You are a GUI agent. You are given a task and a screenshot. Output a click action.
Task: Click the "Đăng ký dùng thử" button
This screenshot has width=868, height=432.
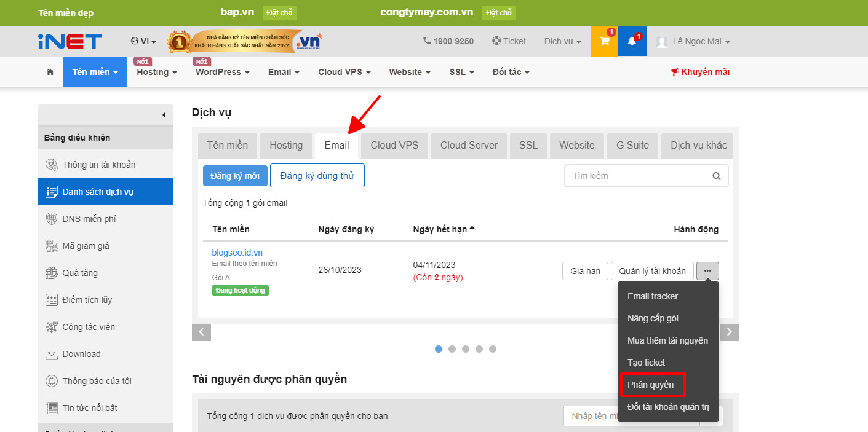tap(317, 175)
